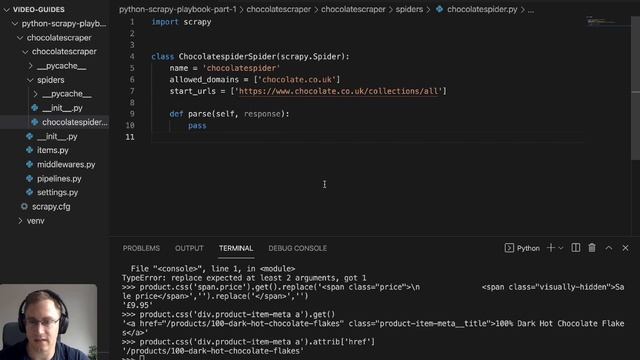The image size is (640, 360).
Task: Open the start_urls chocolate.co.uk link
Action: [338, 91]
